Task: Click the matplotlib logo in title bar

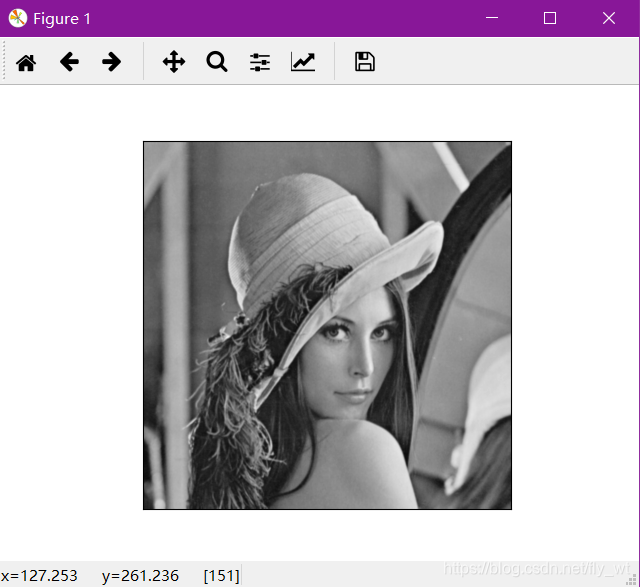Action: (18, 18)
